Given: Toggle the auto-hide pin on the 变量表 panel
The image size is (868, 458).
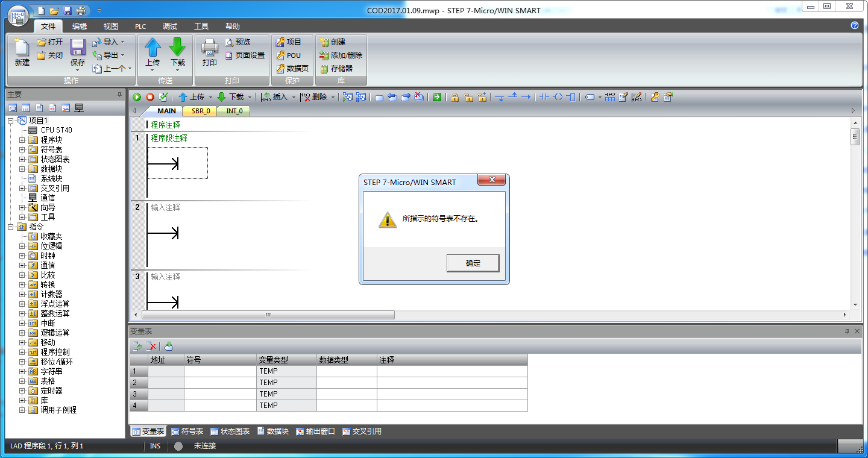Looking at the screenshot, I should coord(847,331).
